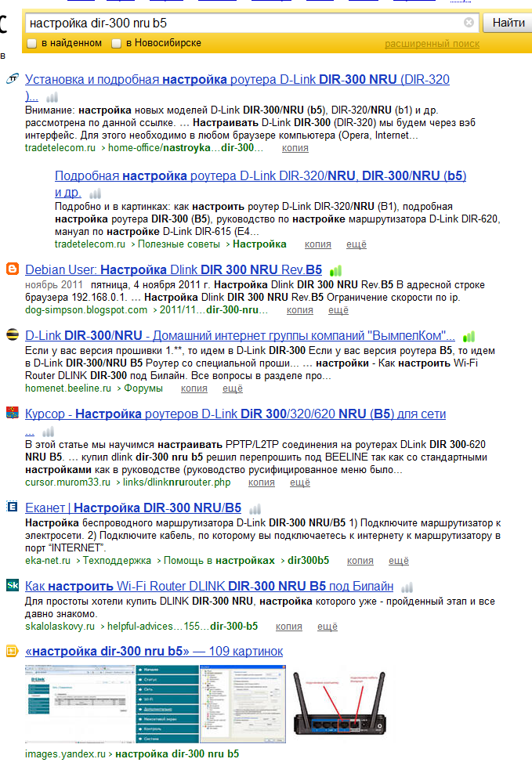This screenshot has width=532, height=766.
Task: Click the home-office/nastroyka…dir-300 path link
Action: click(186, 147)
